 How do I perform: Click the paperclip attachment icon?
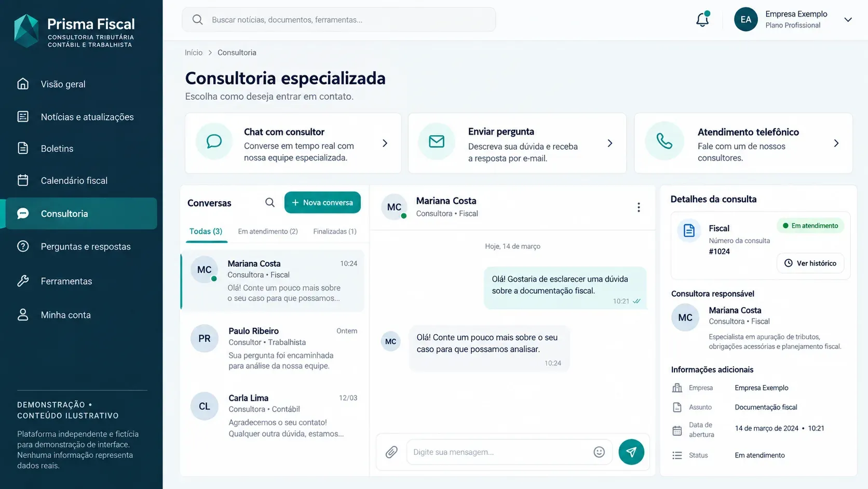pyautogui.click(x=391, y=452)
